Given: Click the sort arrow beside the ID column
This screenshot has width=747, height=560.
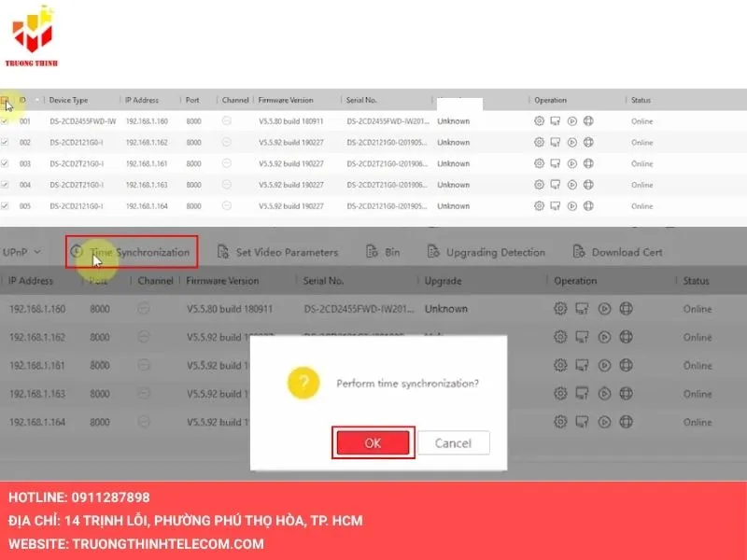Looking at the screenshot, I should 37,100.
